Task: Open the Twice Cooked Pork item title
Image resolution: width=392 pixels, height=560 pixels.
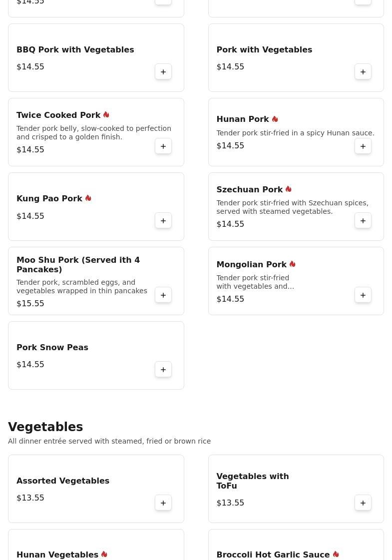Action: coord(58,115)
